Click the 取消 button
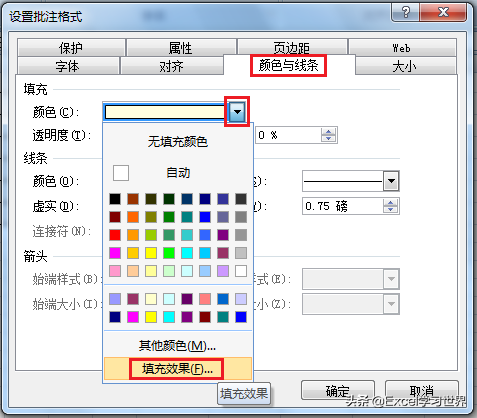Image resolution: width=477 pixels, height=418 pixels. 422,390
